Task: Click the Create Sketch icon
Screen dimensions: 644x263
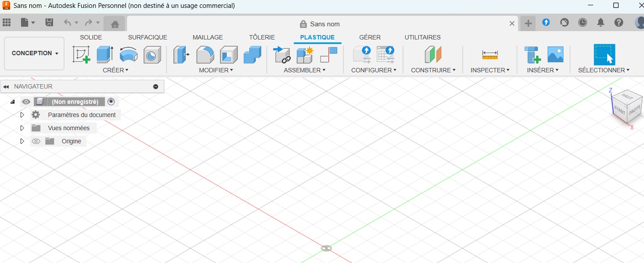Action: (81, 55)
